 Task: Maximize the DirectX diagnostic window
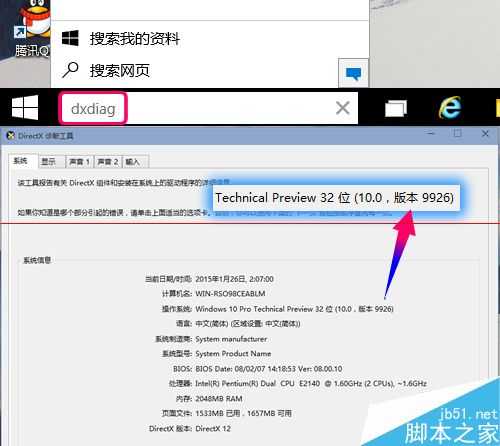point(458,134)
